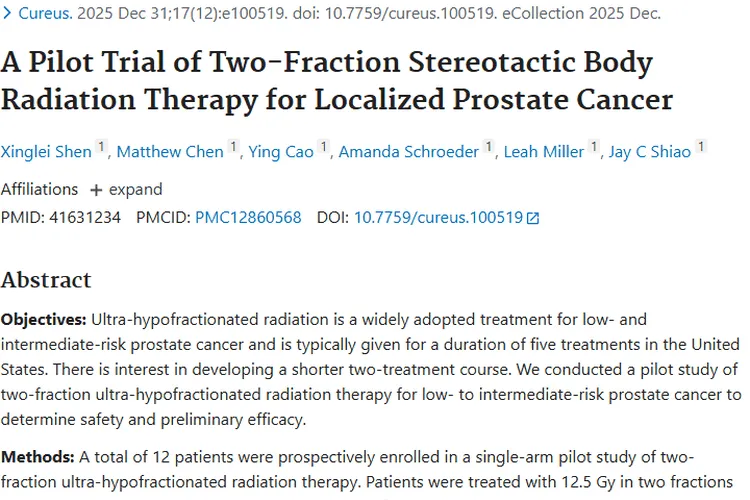
Task: Open the Cureus journal dropdown
Action: [42, 13]
